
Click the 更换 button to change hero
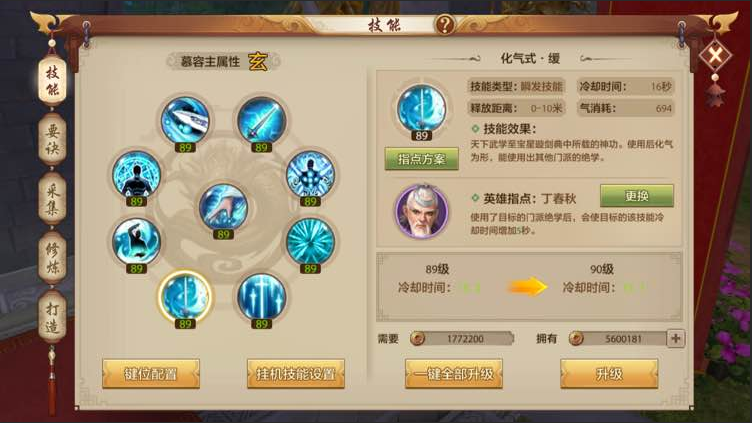637,196
